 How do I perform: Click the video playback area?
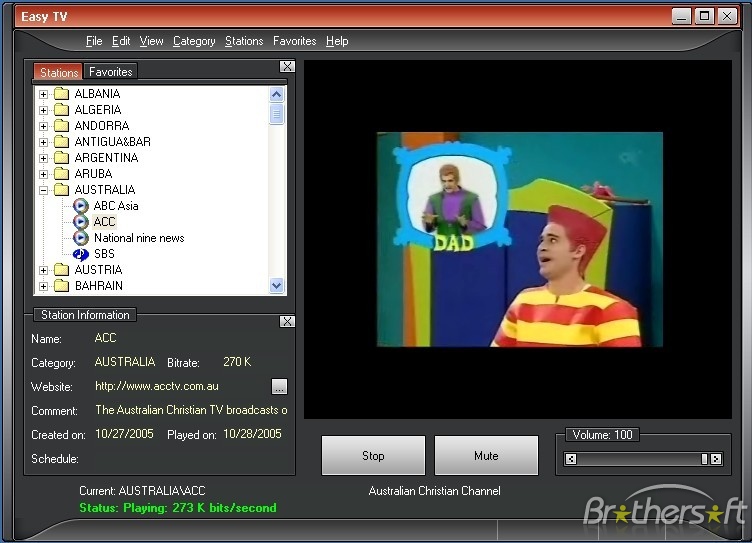[x=520, y=239]
